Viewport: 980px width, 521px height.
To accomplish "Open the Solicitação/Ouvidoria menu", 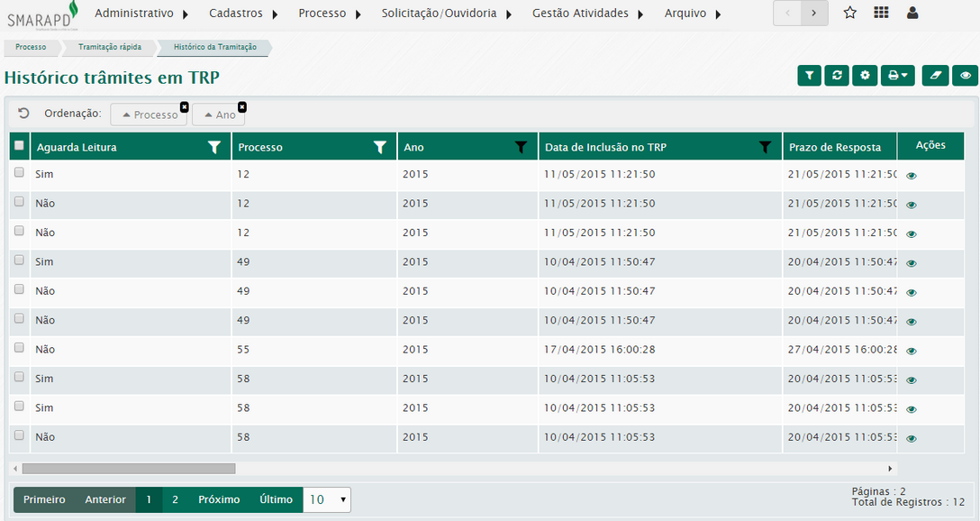I will click(x=445, y=14).
